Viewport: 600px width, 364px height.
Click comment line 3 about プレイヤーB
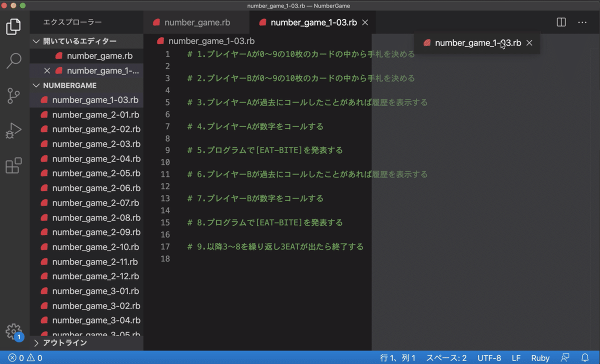301,78
